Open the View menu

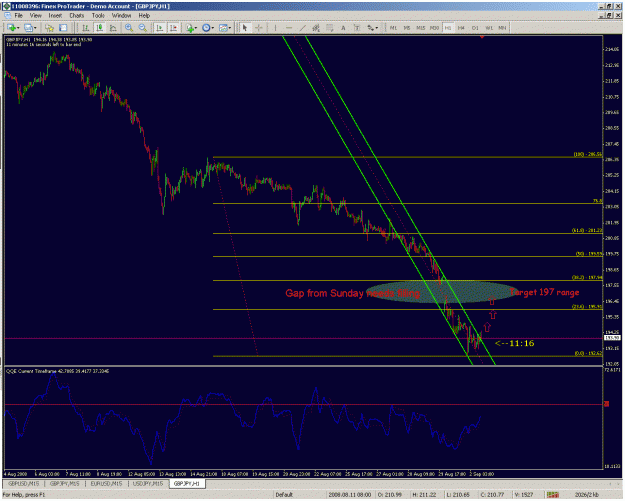pyautogui.click(x=35, y=16)
